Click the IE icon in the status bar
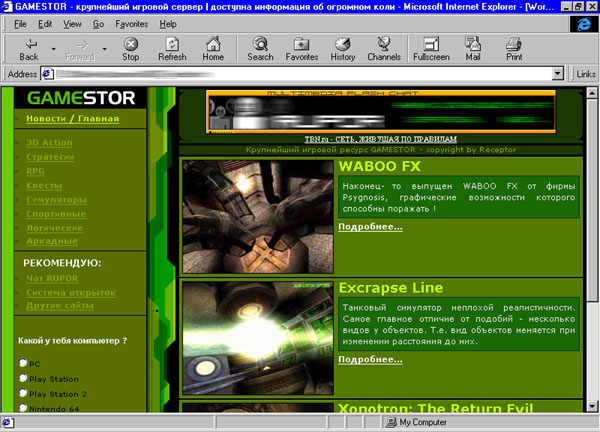600x432 pixels. (8, 422)
